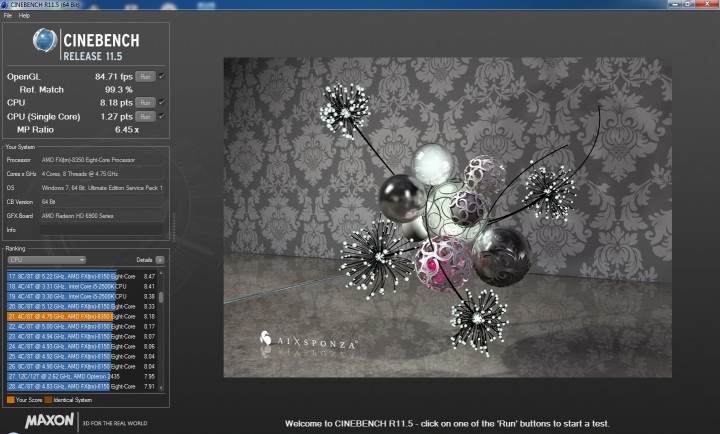Run the CPU (Single Core) test
This screenshot has height=434, width=720.
tap(146, 117)
